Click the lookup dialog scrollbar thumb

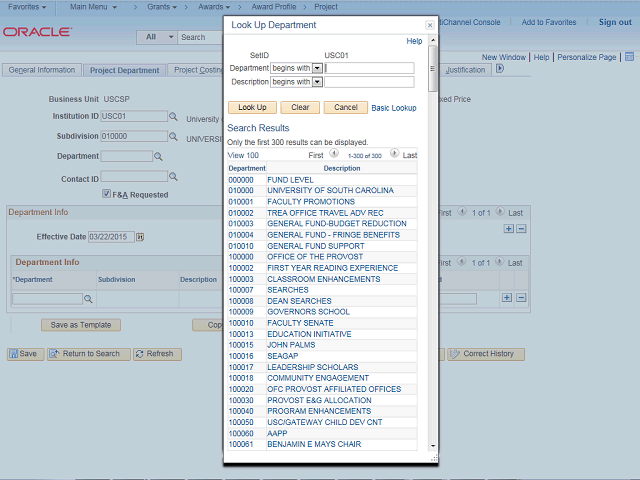(x=433, y=68)
